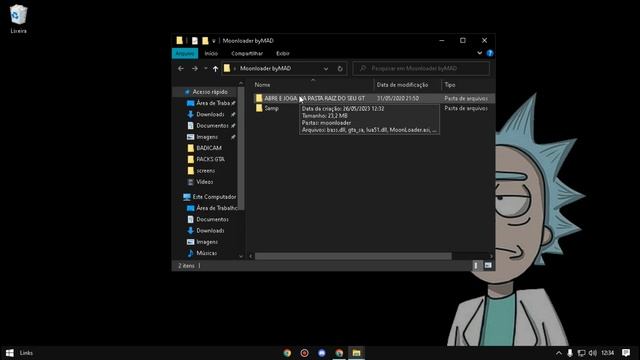The width and height of the screenshot is (640, 360).
Task: Select Acesso rápido in navigation pane
Action: point(210,92)
